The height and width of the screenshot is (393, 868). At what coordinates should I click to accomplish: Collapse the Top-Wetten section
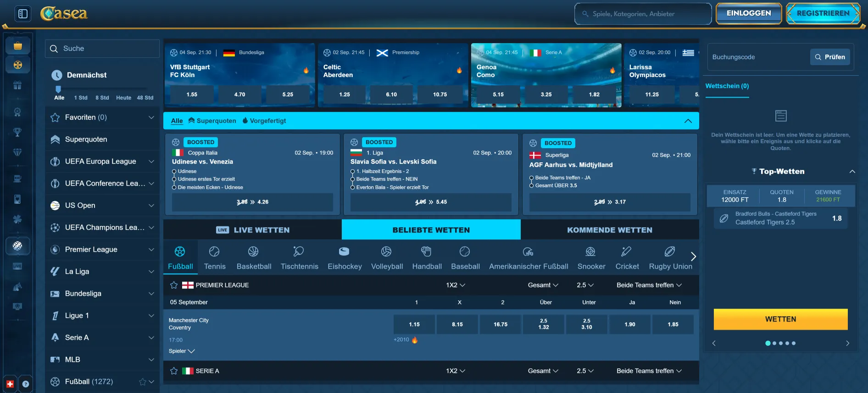click(x=852, y=172)
